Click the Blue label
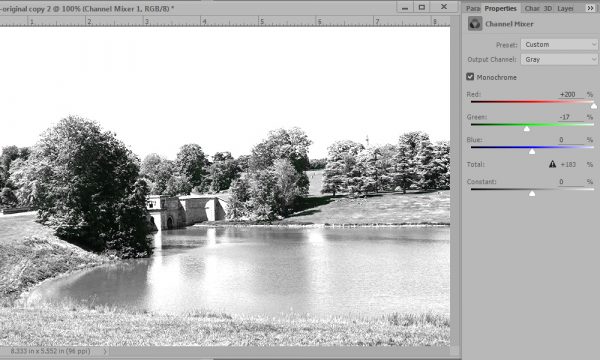The image size is (600, 360). coord(474,140)
